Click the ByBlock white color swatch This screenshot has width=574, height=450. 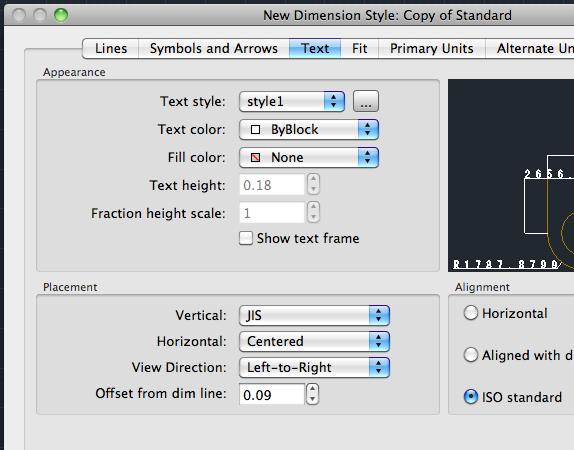256,130
